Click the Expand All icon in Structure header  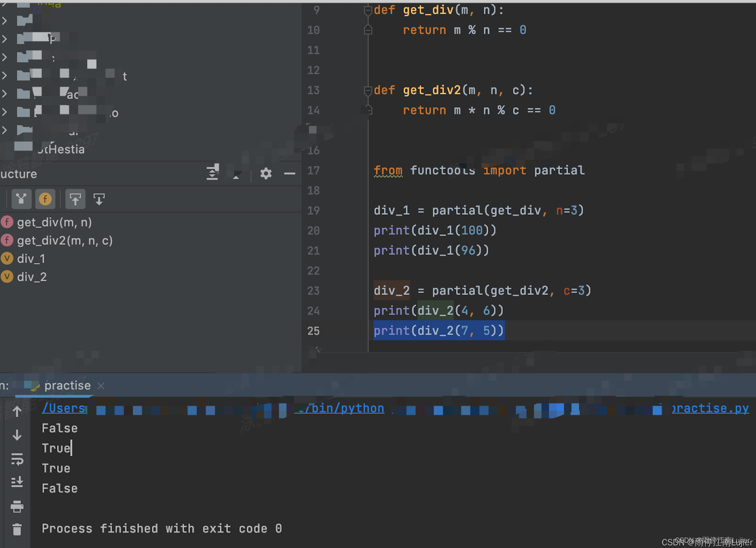click(x=213, y=172)
